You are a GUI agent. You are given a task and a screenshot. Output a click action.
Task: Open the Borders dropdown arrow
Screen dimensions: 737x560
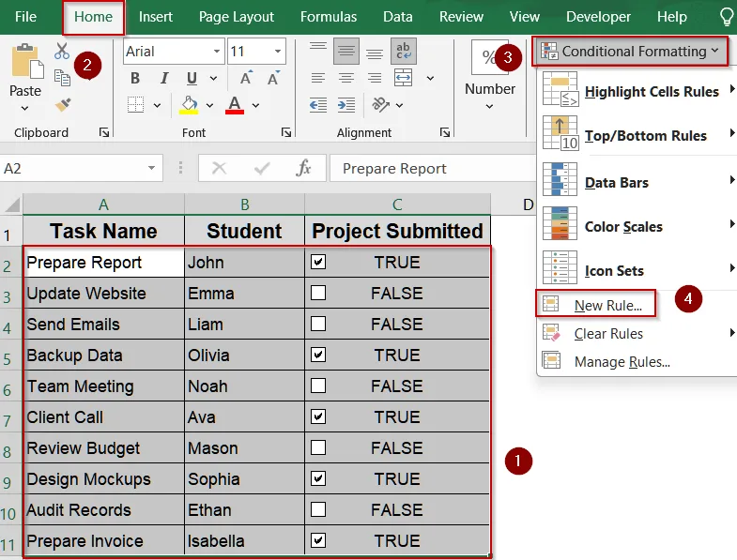click(x=157, y=105)
